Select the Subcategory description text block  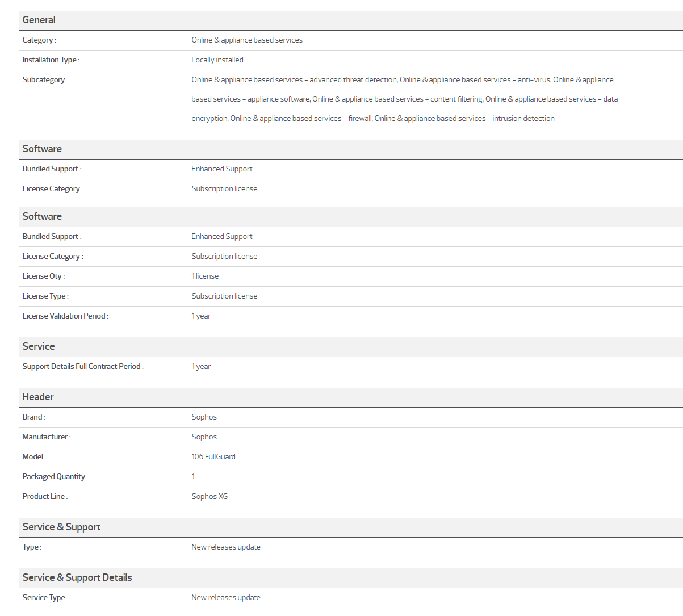(x=404, y=99)
